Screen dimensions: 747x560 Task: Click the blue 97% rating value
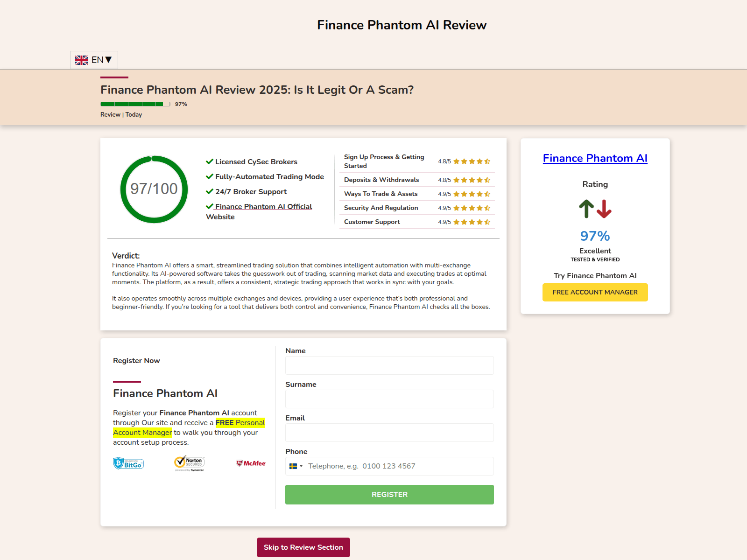point(595,236)
